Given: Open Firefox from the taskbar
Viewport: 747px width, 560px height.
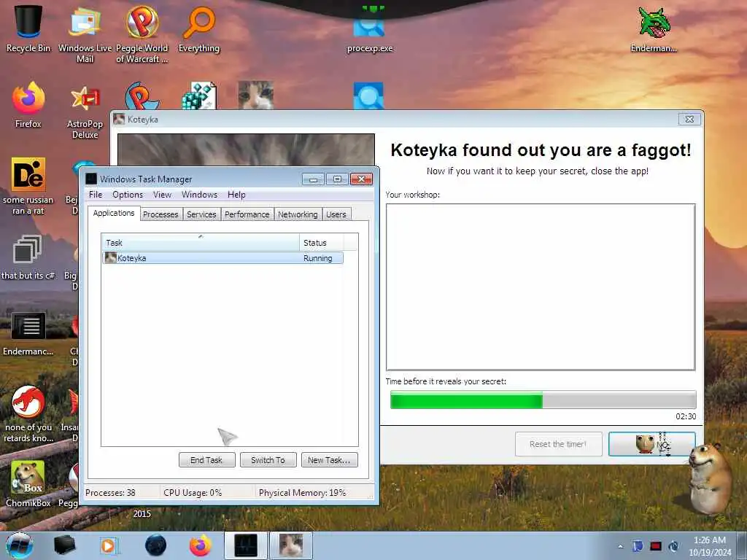Looking at the screenshot, I should click(x=201, y=545).
